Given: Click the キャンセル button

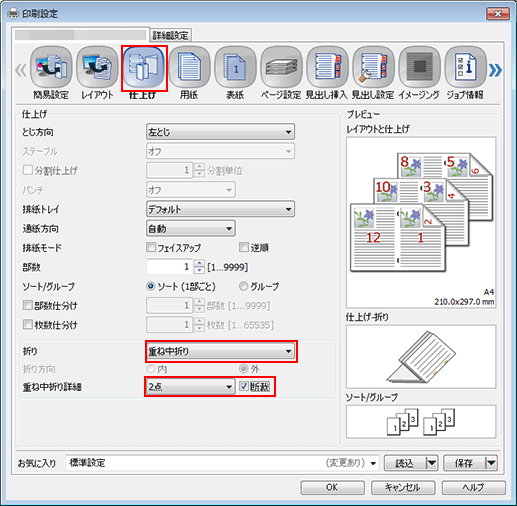Looking at the screenshot, I should pos(403,487).
